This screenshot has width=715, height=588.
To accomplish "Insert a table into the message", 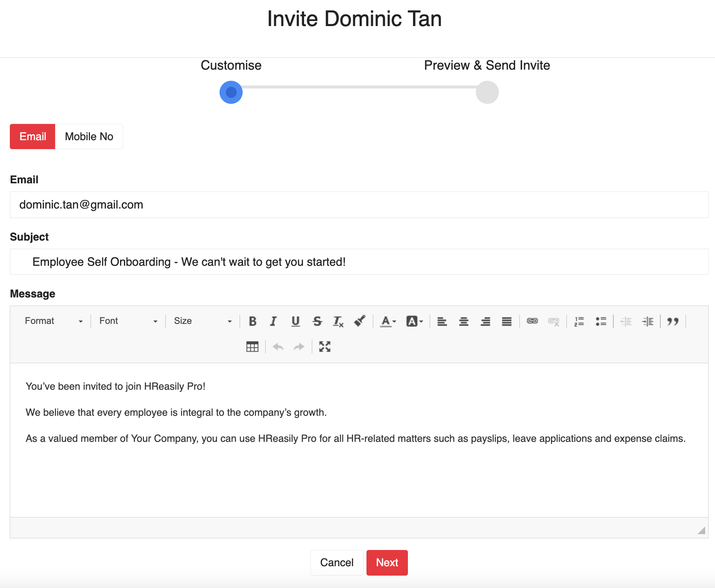I will coord(252,347).
